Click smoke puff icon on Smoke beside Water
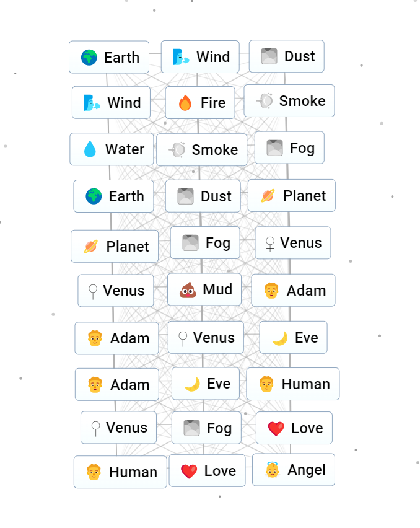420x528 pixels. point(177,150)
